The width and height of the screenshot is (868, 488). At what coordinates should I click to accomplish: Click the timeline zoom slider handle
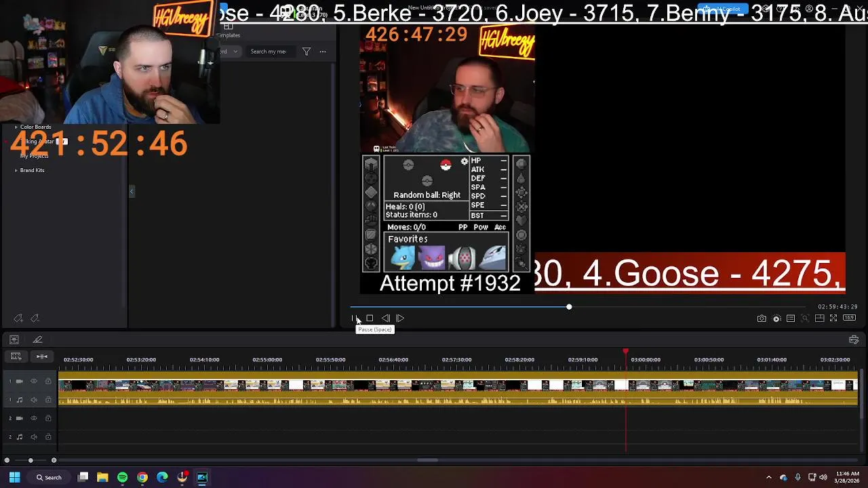(x=31, y=461)
